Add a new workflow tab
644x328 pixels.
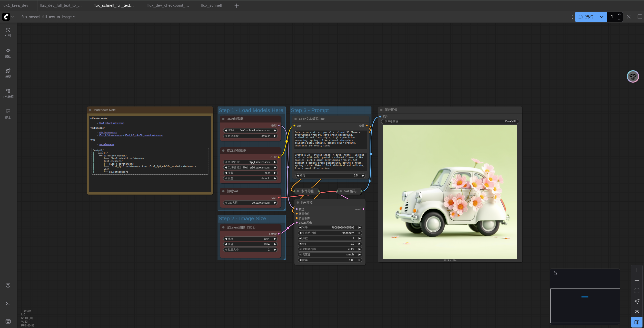(x=236, y=6)
